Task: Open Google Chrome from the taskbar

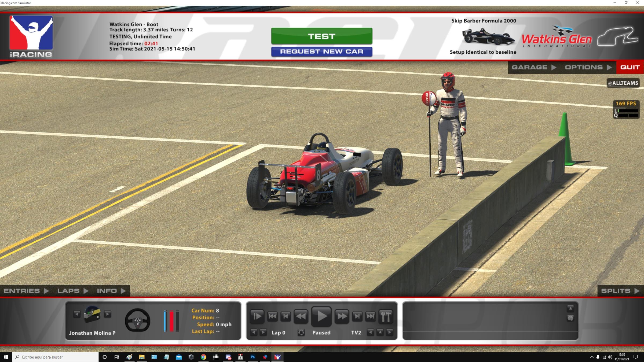Action: 203,357
